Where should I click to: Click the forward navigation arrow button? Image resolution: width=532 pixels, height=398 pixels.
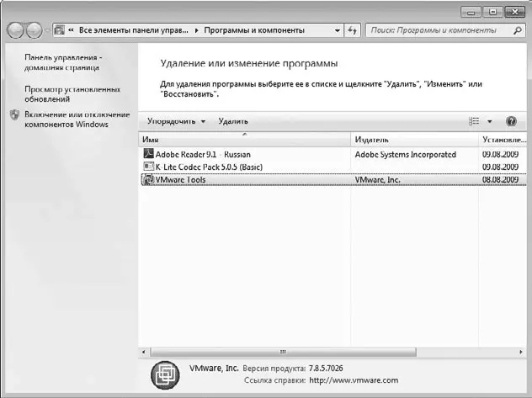[x=34, y=30]
